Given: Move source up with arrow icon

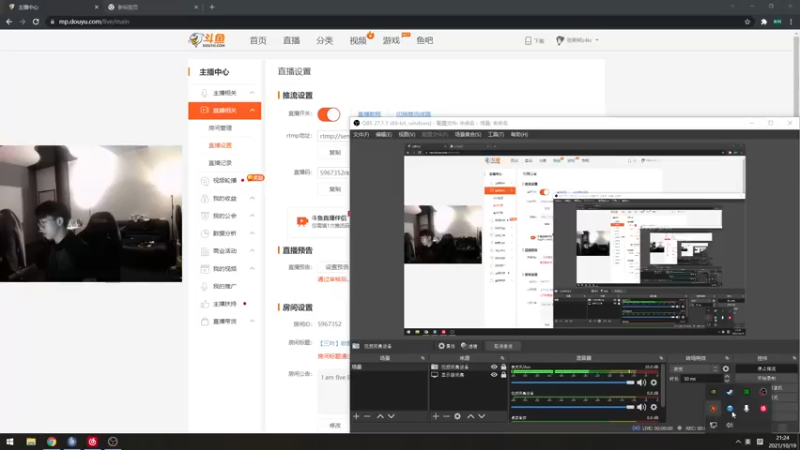Looking at the screenshot, I should [x=470, y=416].
